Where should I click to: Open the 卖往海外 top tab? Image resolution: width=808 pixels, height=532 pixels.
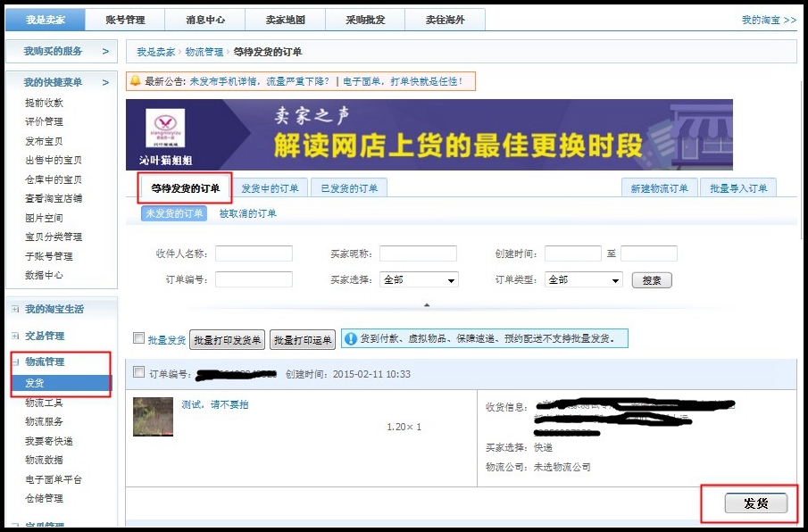[446, 21]
